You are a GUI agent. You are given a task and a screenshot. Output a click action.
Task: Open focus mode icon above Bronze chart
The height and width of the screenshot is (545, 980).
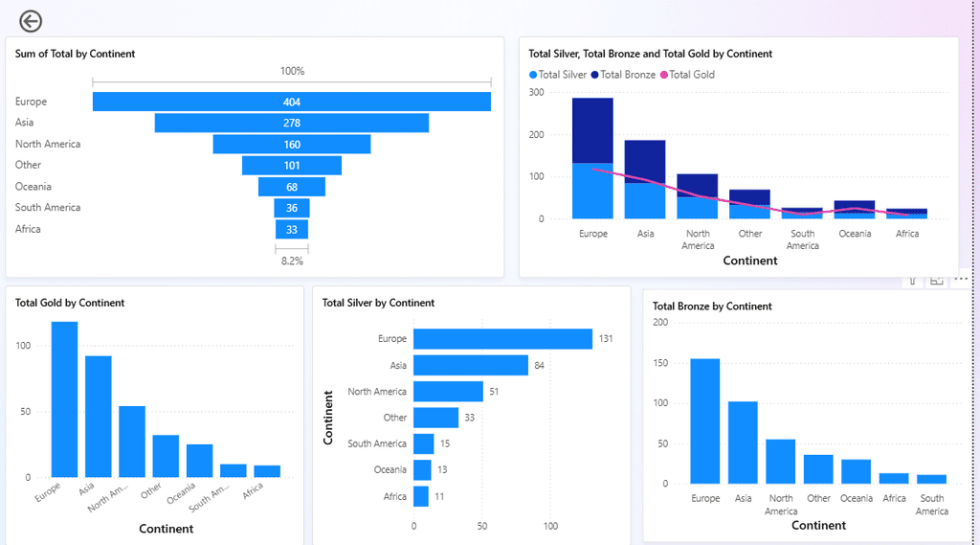point(936,280)
